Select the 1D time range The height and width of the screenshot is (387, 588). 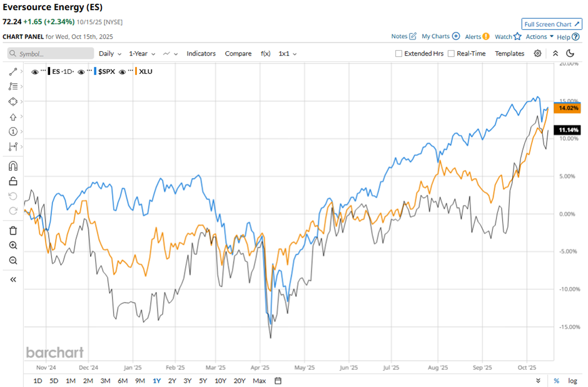tap(38, 381)
